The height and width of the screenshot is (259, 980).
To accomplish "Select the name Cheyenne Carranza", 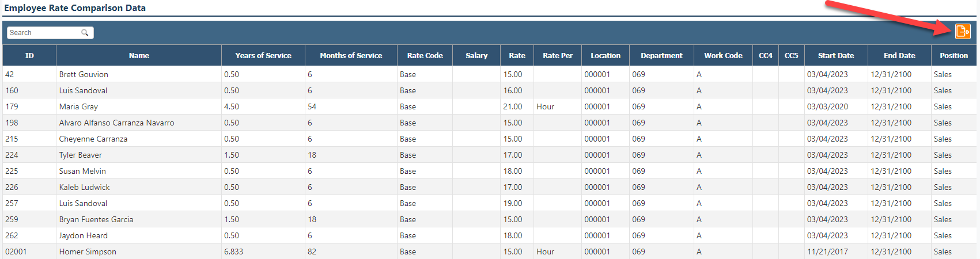I will pos(93,139).
